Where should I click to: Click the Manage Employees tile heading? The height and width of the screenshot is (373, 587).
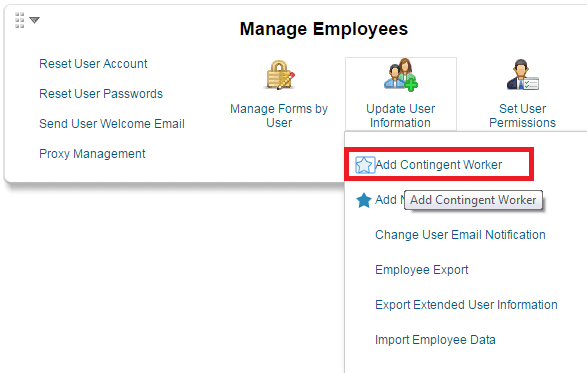point(324,29)
